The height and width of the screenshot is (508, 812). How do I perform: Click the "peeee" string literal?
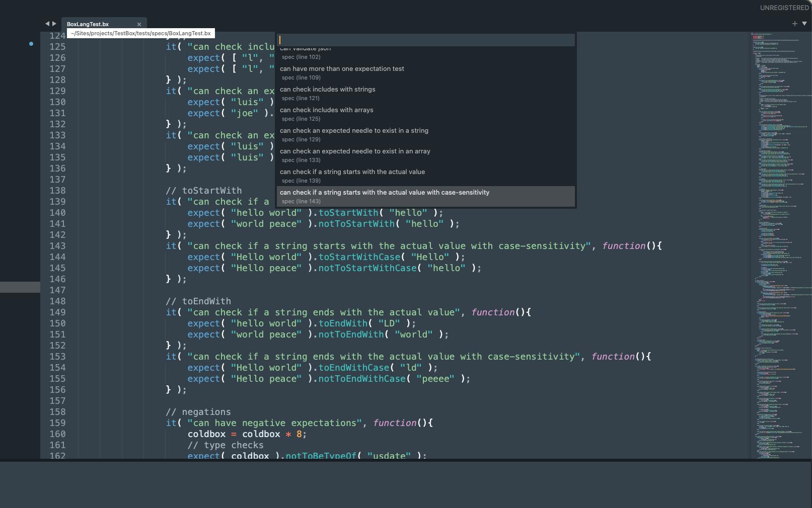435,379
